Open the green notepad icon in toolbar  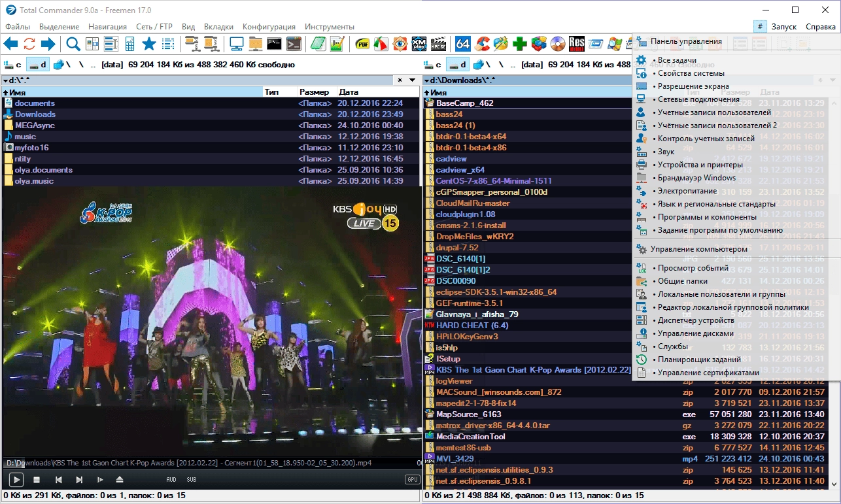tap(318, 44)
